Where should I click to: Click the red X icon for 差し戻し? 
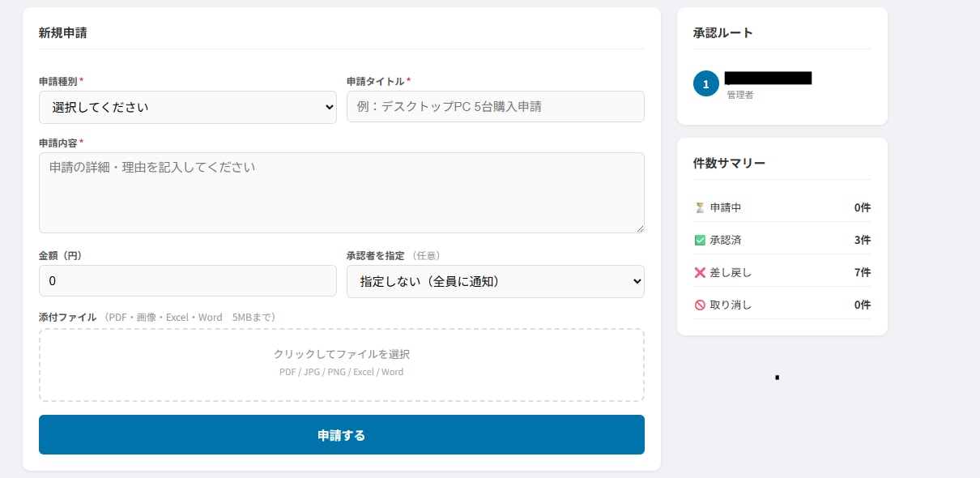point(701,272)
